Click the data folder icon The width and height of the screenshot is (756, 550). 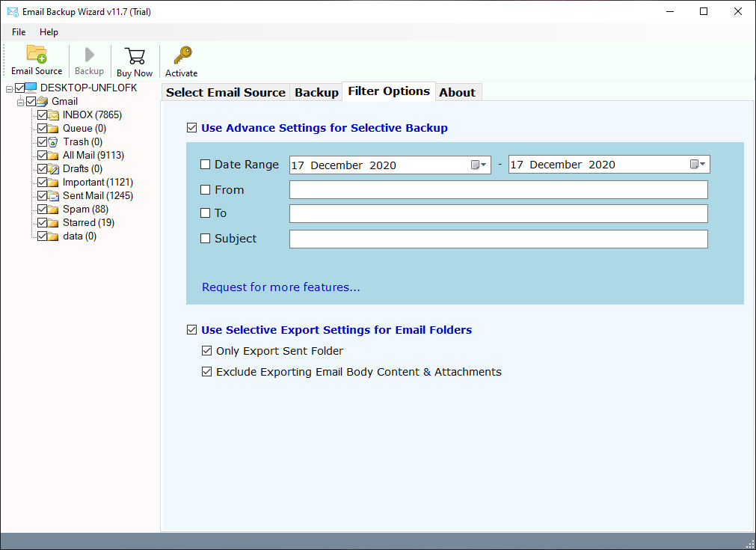tap(53, 236)
